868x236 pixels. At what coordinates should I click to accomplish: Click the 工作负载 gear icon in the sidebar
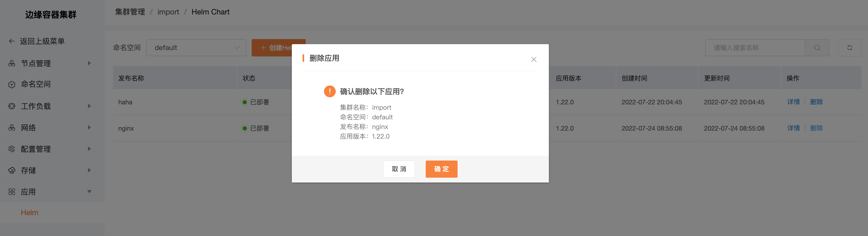click(12, 106)
